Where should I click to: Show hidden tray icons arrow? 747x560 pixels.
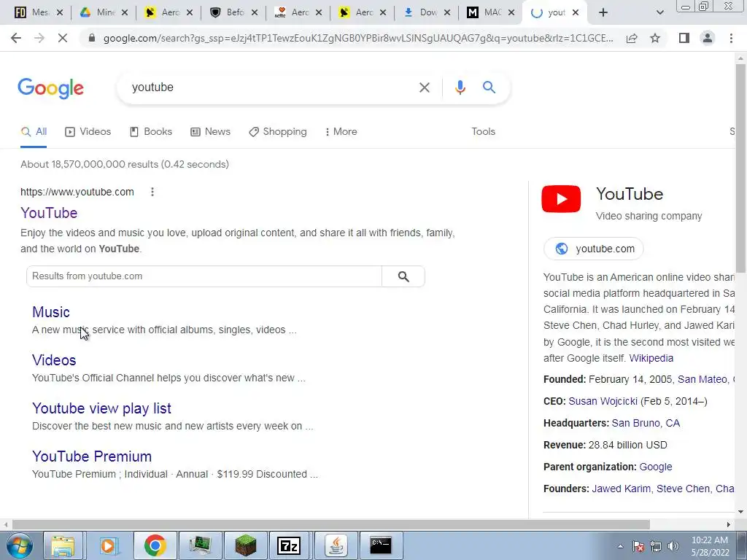click(x=620, y=546)
